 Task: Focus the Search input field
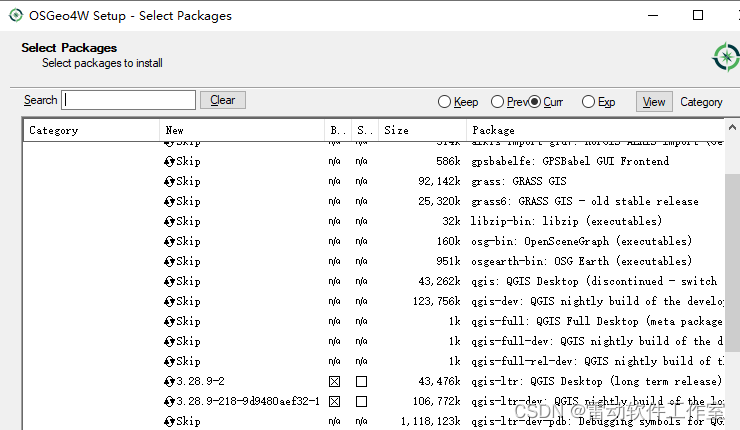tap(128, 100)
